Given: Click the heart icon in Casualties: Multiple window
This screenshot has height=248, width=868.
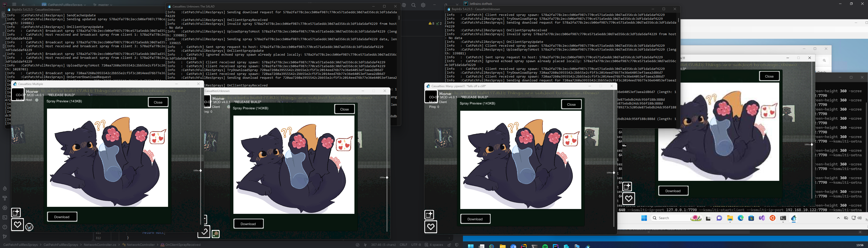Looking at the screenshot, I should (x=18, y=224).
